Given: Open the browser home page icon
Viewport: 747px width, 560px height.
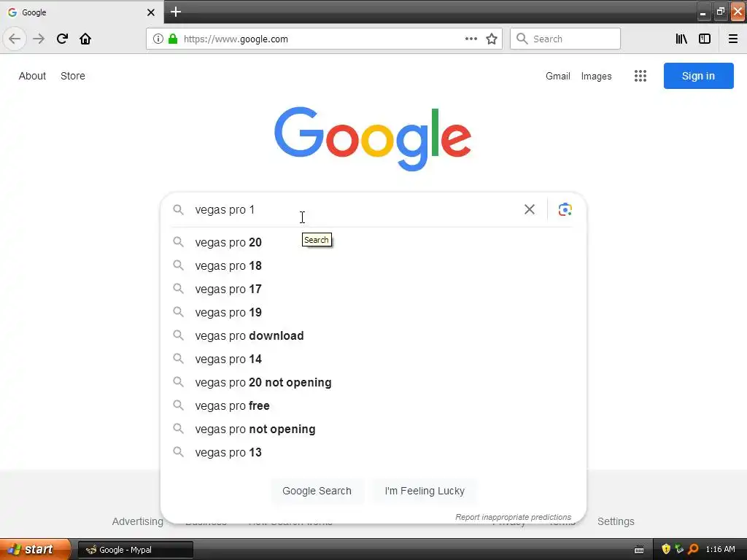Looking at the screenshot, I should pyautogui.click(x=85, y=39).
